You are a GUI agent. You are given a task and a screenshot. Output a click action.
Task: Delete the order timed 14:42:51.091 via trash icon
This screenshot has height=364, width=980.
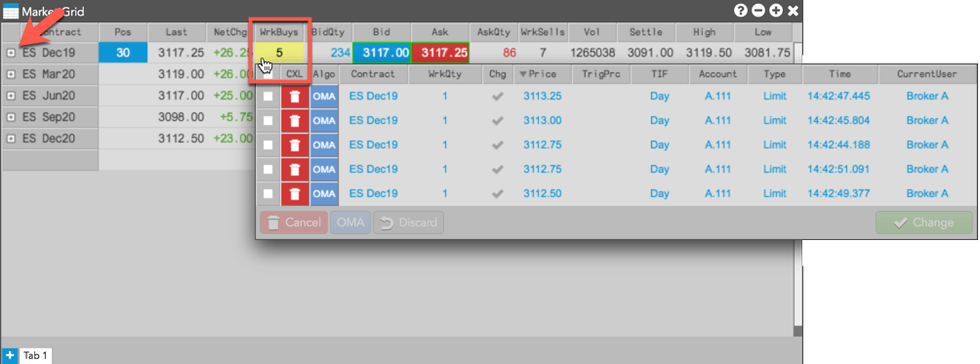coord(295,169)
